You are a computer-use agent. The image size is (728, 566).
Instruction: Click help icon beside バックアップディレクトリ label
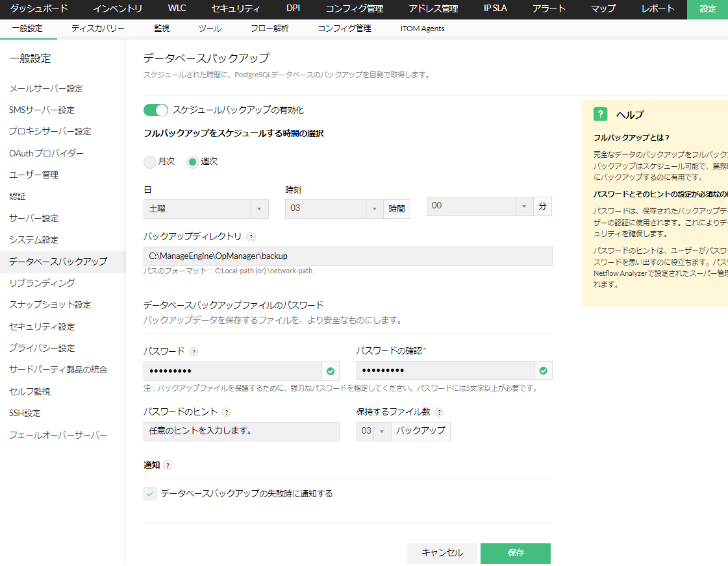point(251,237)
